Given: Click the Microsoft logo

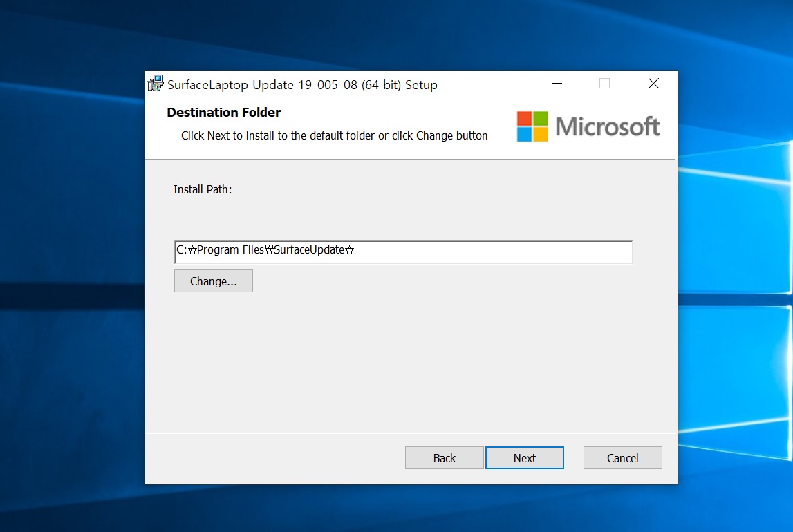Looking at the screenshot, I should (588, 126).
